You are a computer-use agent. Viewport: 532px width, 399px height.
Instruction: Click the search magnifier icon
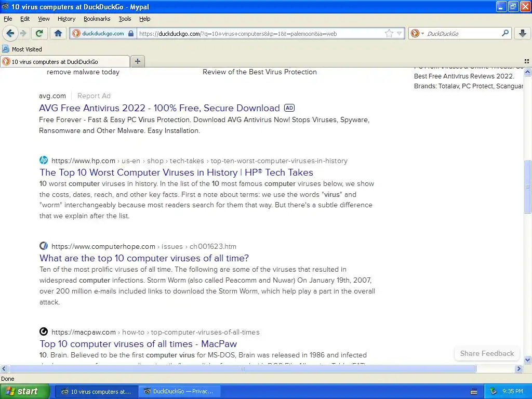coord(505,33)
